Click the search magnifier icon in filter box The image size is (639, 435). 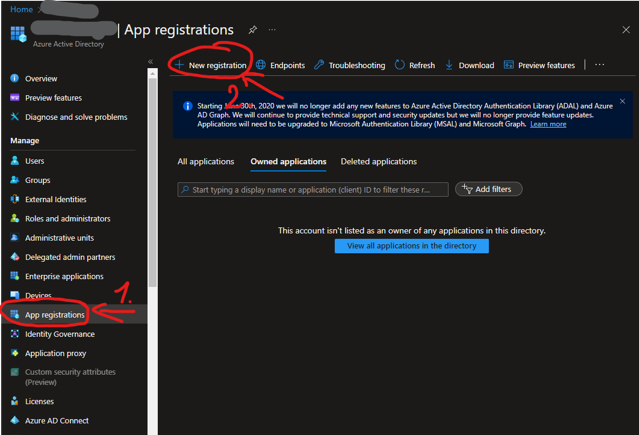(185, 190)
